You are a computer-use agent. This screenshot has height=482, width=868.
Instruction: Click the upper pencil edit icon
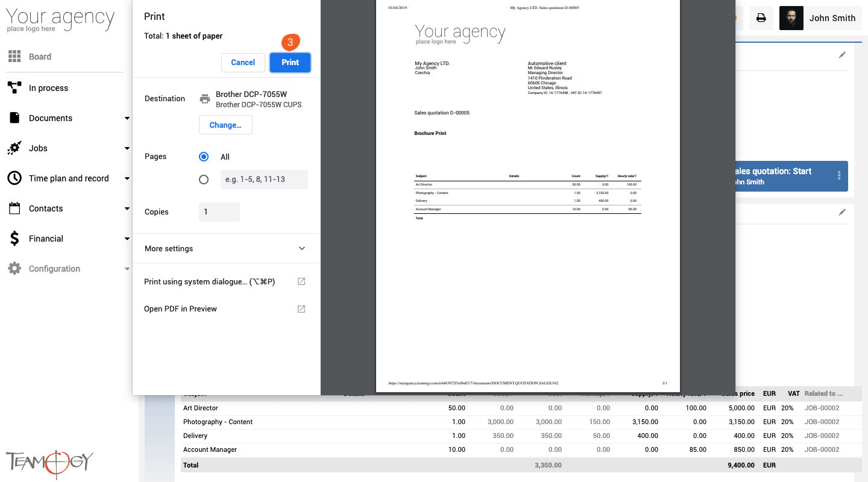(x=842, y=55)
